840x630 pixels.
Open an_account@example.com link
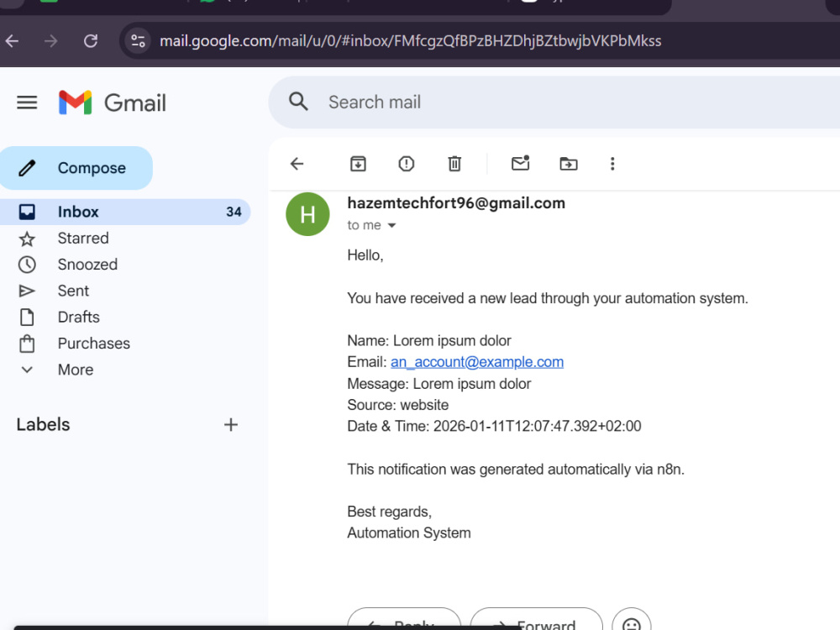click(477, 362)
